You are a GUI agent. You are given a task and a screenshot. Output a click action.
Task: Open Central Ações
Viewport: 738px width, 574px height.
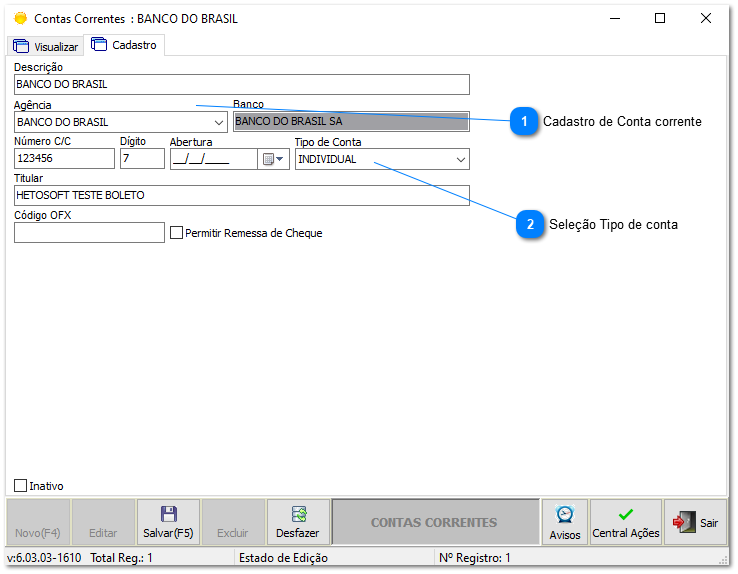point(626,522)
